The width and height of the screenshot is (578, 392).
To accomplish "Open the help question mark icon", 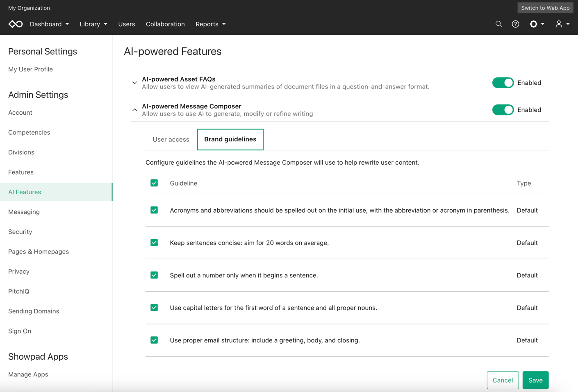I will point(515,24).
